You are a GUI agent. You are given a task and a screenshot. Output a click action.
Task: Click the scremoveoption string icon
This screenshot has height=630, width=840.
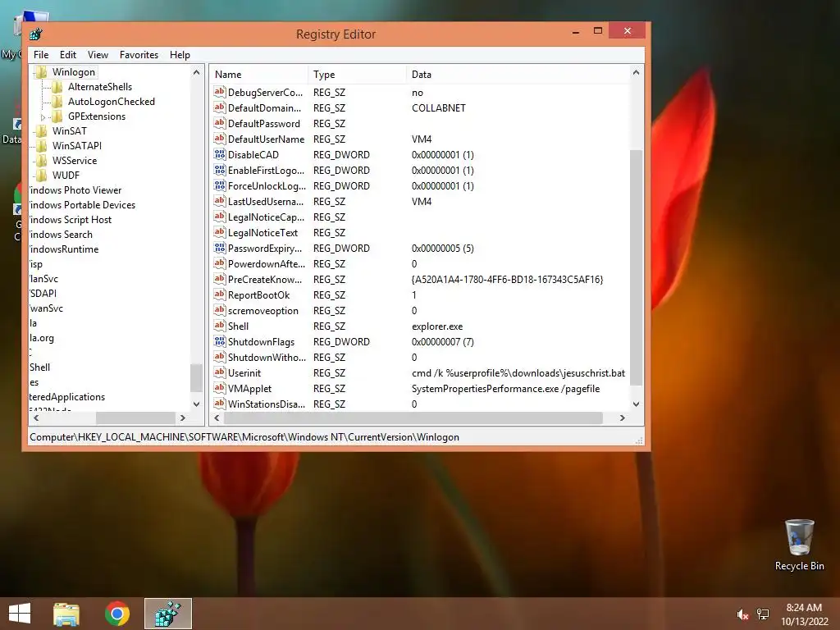(220, 309)
